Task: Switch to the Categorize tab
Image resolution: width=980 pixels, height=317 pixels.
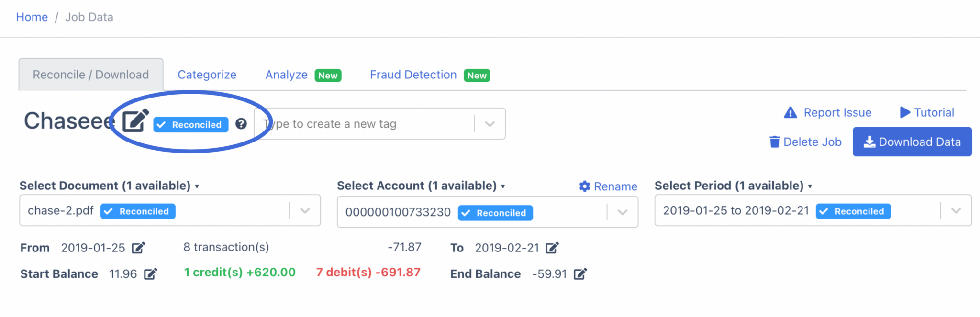Action: tap(207, 75)
